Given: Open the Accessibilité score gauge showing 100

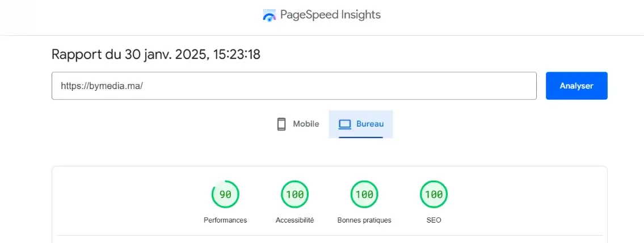Looking at the screenshot, I should [294, 195].
